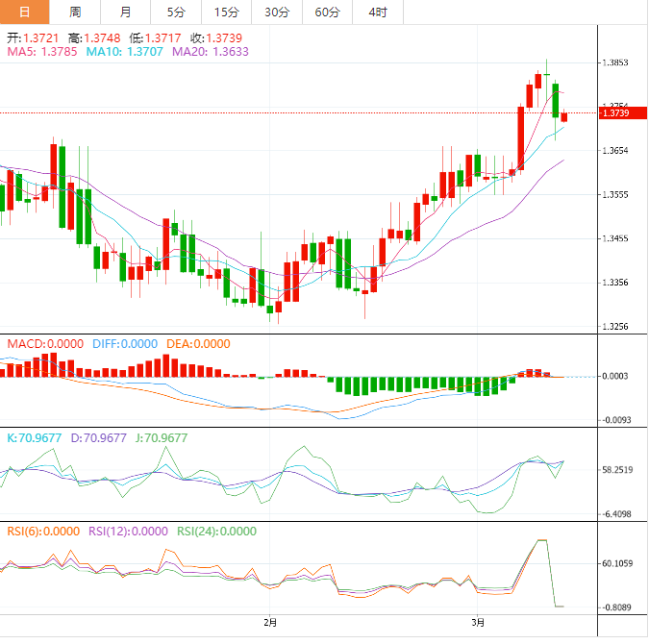The image size is (649, 644).
Task: Click the red current price tag 1.3739
Action: coord(615,113)
